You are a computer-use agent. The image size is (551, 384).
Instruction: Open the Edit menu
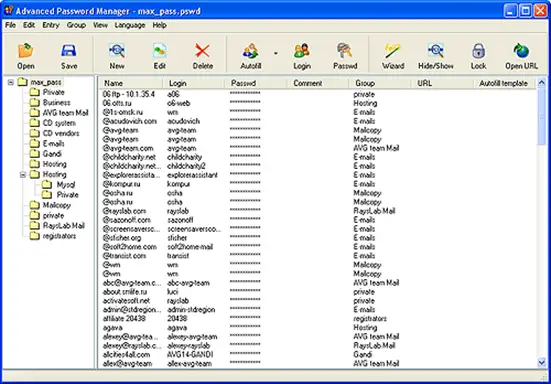pos(29,25)
